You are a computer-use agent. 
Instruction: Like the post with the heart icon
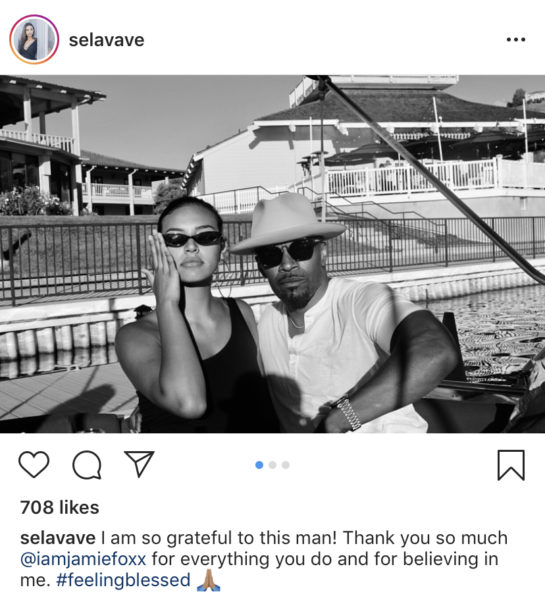tap(34, 464)
